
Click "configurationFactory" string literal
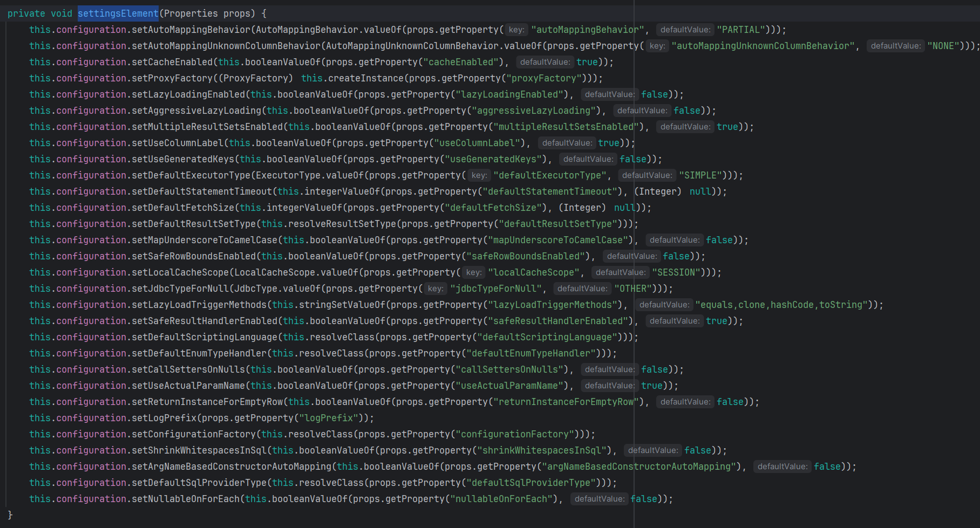(x=515, y=434)
